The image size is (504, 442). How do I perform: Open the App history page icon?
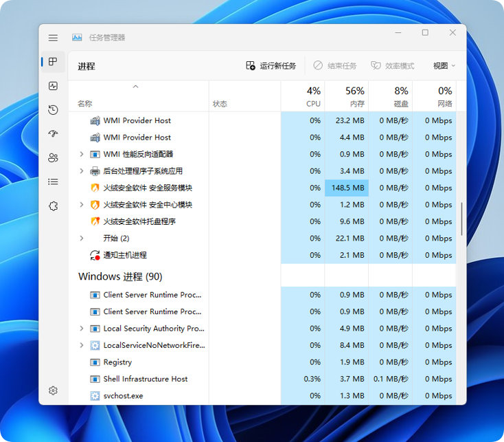pyautogui.click(x=53, y=110)
